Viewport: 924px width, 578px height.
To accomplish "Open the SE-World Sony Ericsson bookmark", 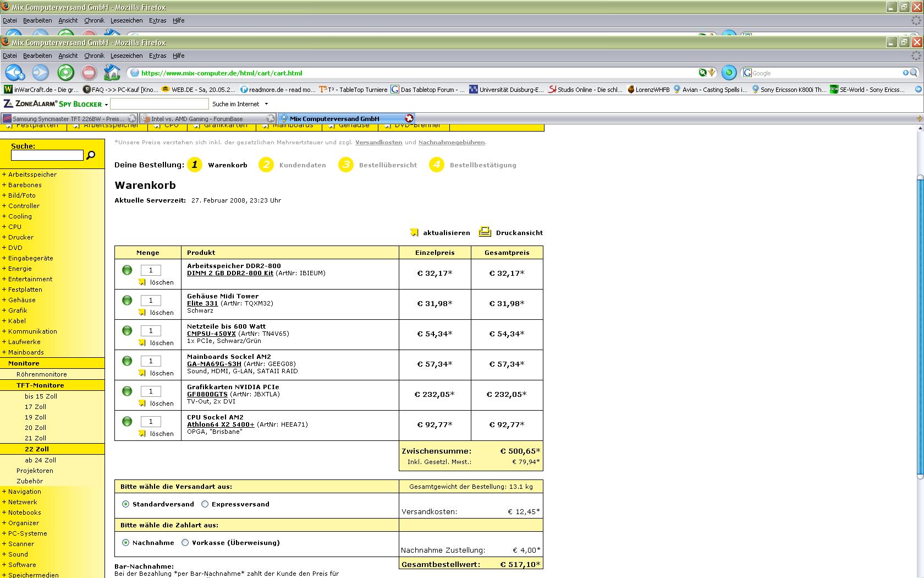I will click(867, 89).
